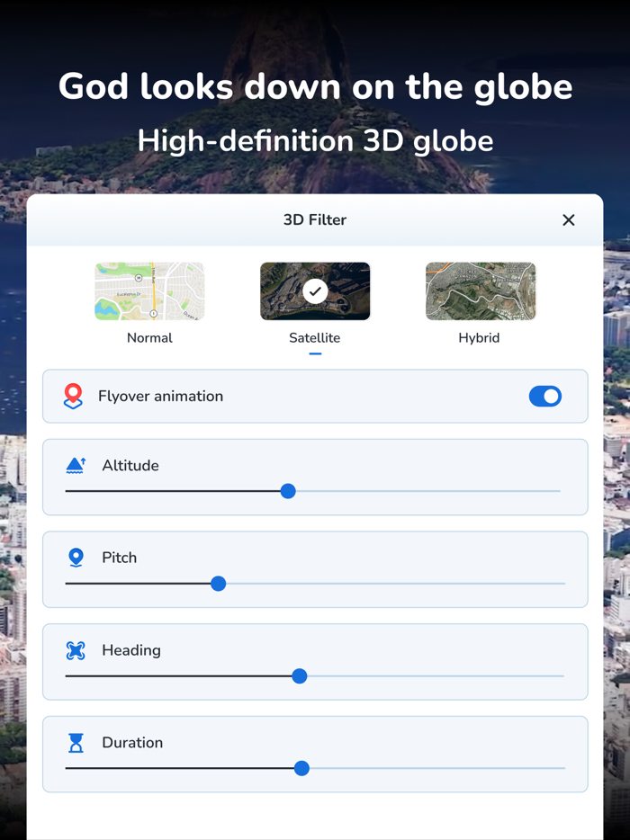The width and height of the screenshot is (630, 840).
Task: Click the Pitch location icon
Action: tap(76, 558)
